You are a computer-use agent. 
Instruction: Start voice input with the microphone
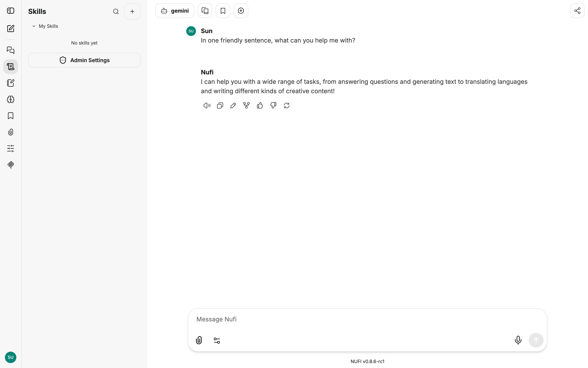518,340
